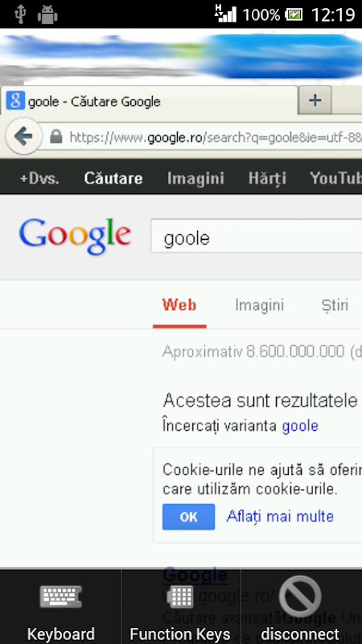The image size is (362, 644).
Task: Open the Aflați mai multe link
Action: (x=280, y=516)
